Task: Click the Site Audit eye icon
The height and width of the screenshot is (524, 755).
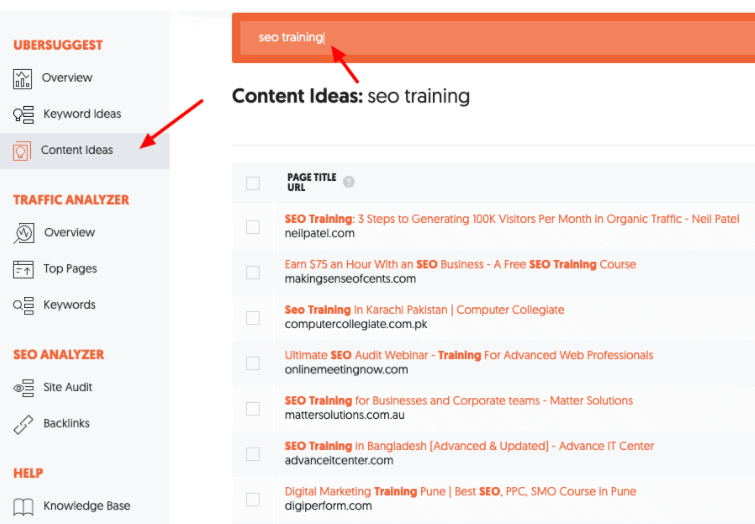Action: pos(23,388)
